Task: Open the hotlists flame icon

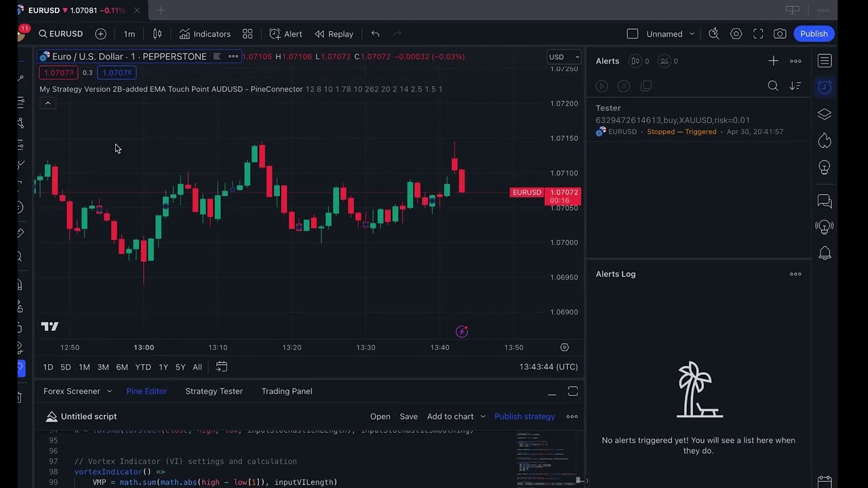Action: tap(825, 140)
